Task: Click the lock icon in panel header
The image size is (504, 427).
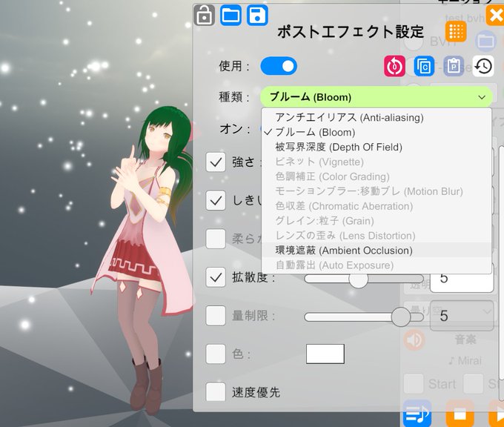Action: pyautogui.click(x=204, y=15)
